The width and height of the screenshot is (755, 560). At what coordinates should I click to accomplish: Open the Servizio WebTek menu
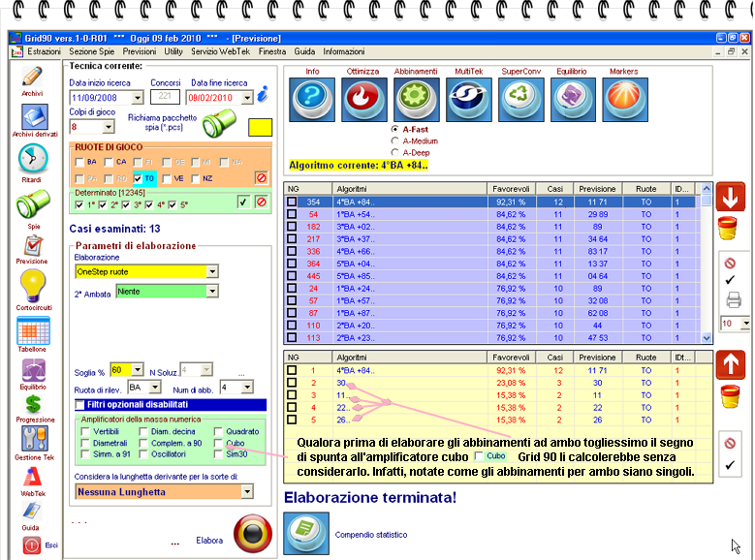point(221,51)
